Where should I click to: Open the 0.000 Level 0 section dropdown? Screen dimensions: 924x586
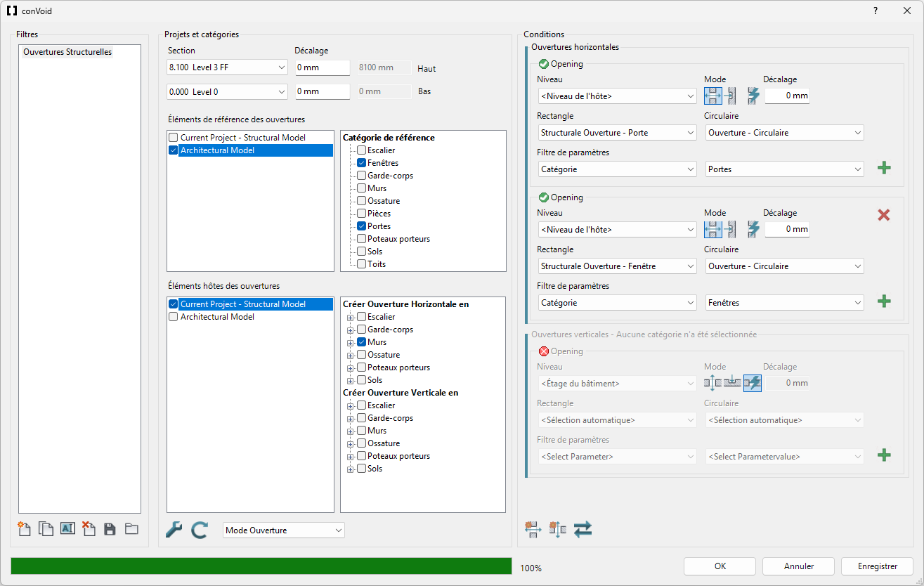[227, 91]
